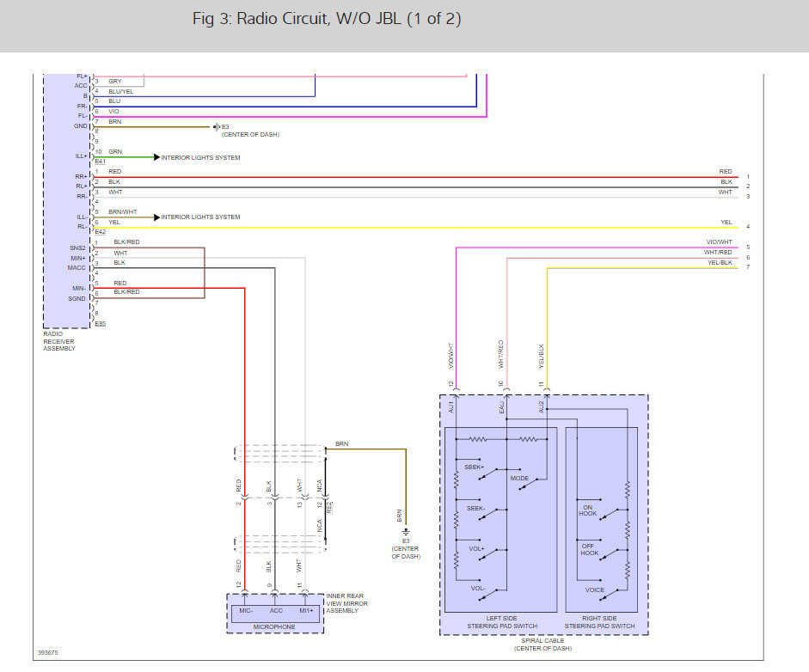Click the 'MI1+' microphone terminal
The width and height of the screenshot is (809, 672).
pyautogui.click(x=306, y=611)
